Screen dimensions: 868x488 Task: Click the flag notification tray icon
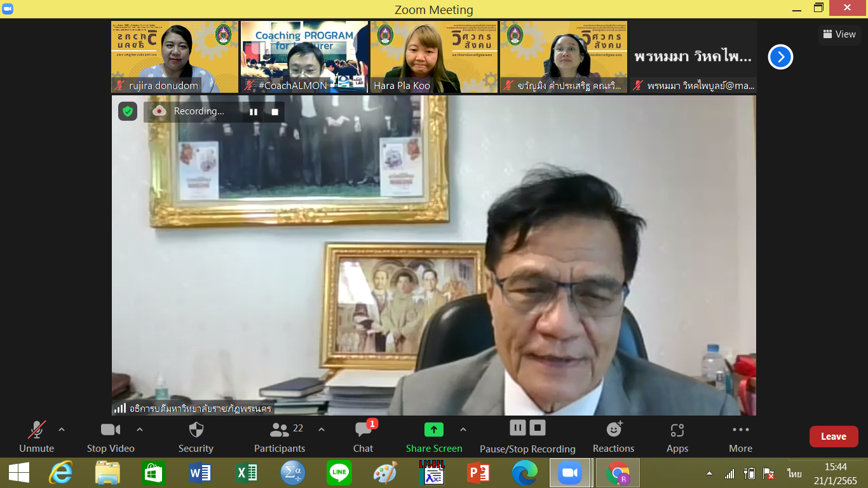click(768, 473)
